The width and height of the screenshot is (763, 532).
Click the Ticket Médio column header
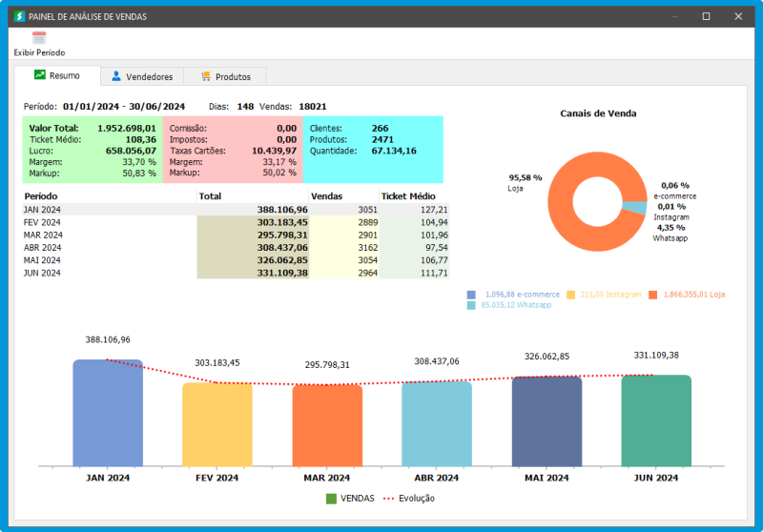coord(406,195)
